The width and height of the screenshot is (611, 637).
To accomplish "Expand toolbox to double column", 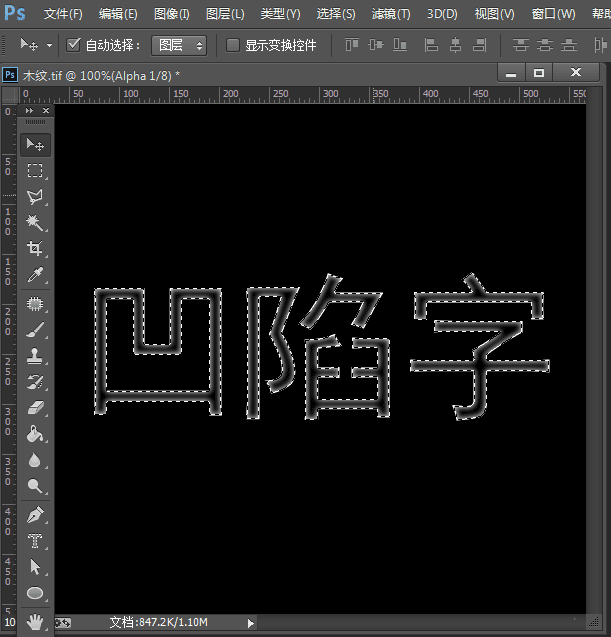I will (x=29, y=110).
